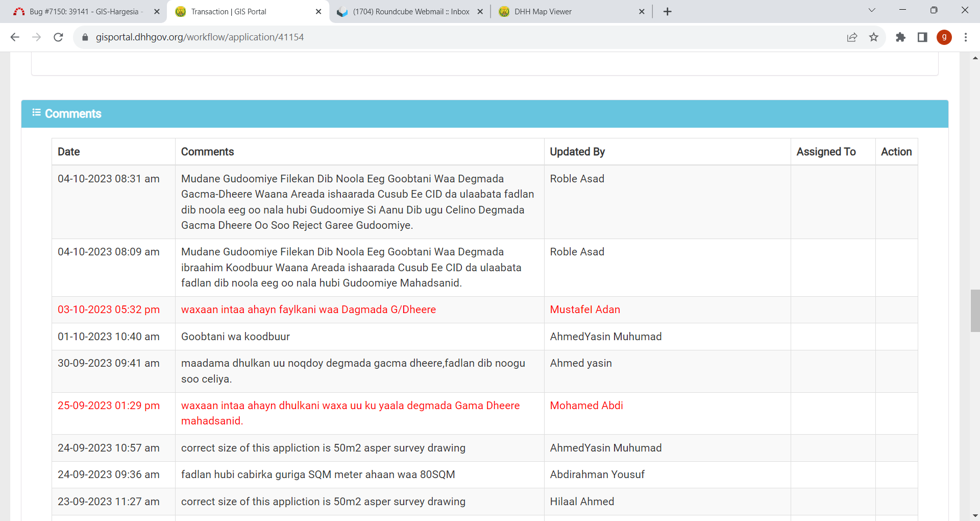The width and height of the screenshot is (980, 521).
Task: Click updater name Hilaal Ahmed
Action: click(582, 502)
